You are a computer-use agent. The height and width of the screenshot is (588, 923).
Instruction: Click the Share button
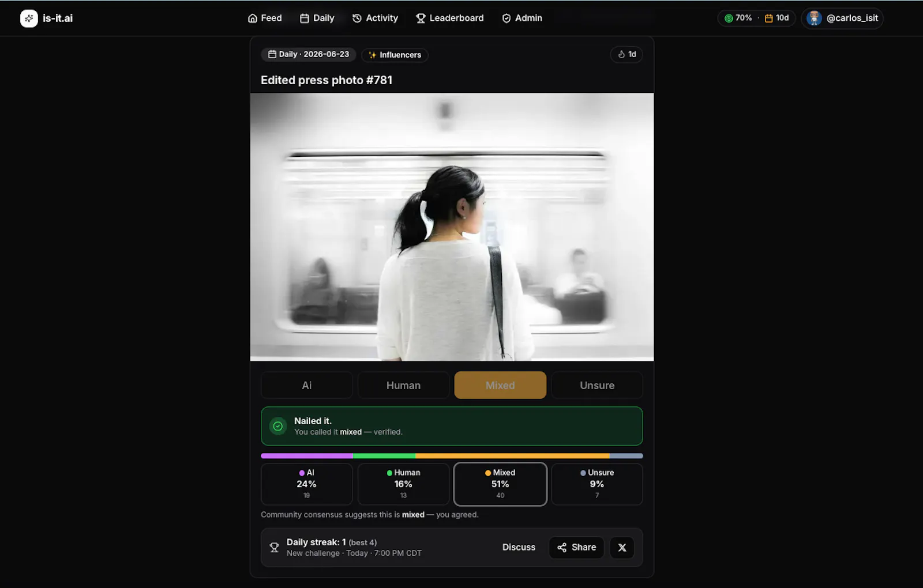pyautogui.click(x=576, y=547)
